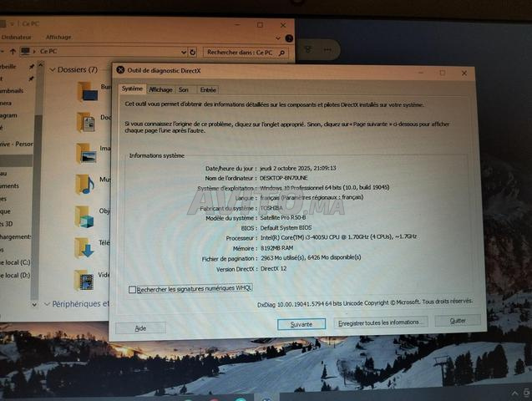Image resolution: width=532 pixels, height=401 pixels.
Task: Click the Explorer help question mark icon
Action: [x=289, y=38]
